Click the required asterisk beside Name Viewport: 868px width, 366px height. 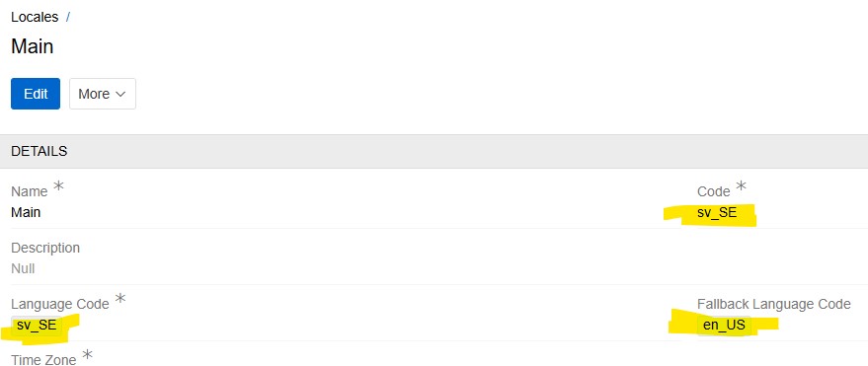[x=58, y=186]
